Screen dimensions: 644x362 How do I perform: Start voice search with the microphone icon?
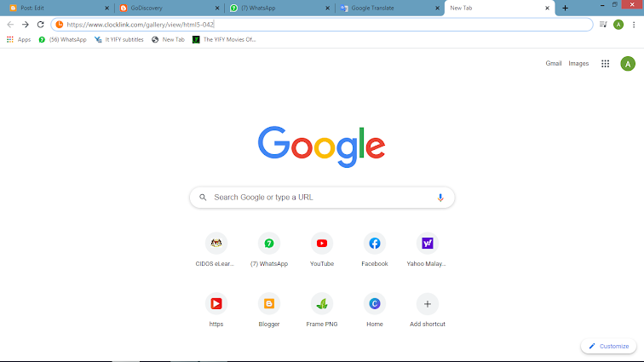pyautogui.click(x=440, y=198)
